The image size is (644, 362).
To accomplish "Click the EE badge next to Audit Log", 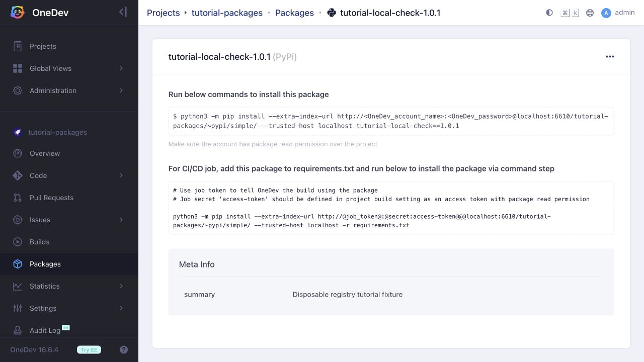I will [x=65, y=327].
